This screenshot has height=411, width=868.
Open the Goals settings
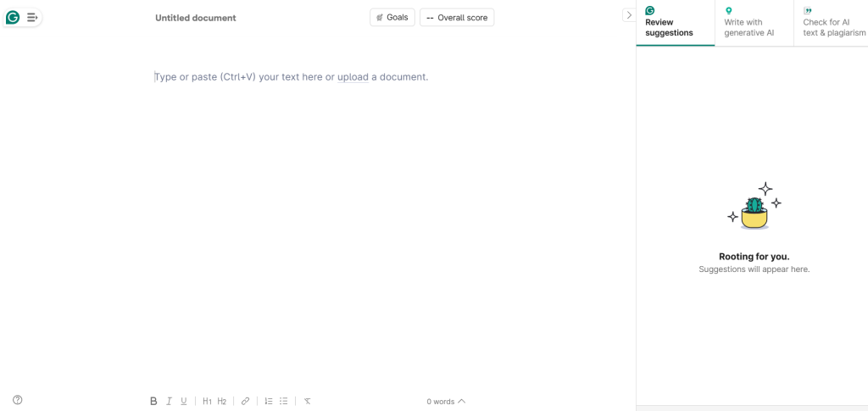pos(392,17)
